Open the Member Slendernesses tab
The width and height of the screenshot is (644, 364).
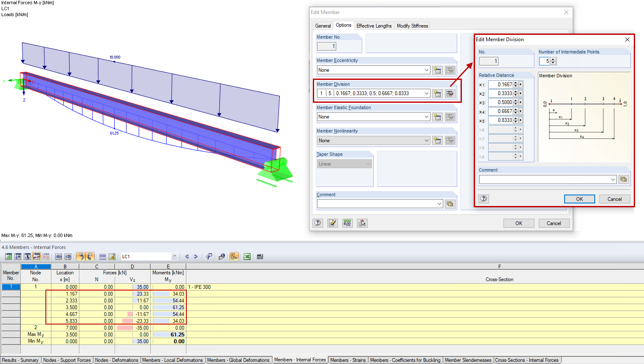pyautogui.click(x=468, y=360)
